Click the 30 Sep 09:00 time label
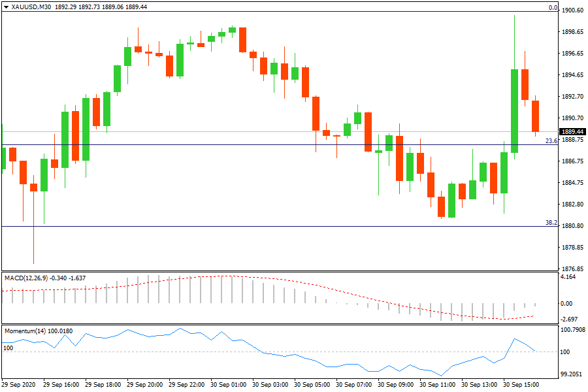588x392 pixels. click(x=396, y=385)
